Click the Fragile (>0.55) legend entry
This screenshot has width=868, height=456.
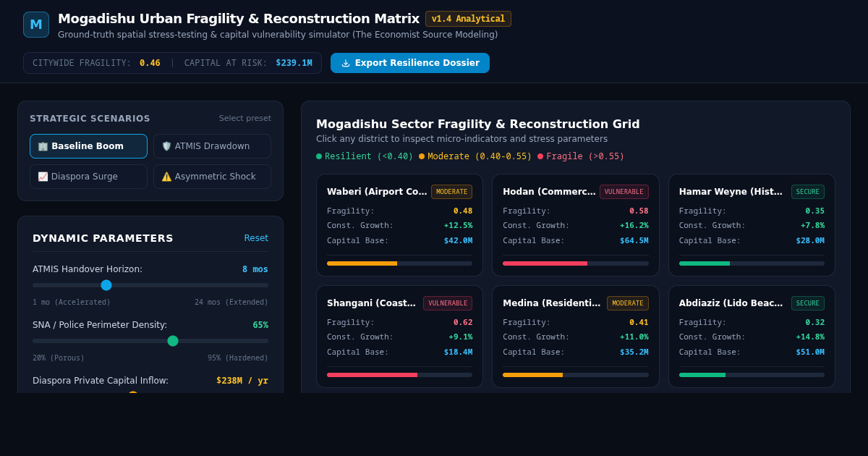coord(581,156)
